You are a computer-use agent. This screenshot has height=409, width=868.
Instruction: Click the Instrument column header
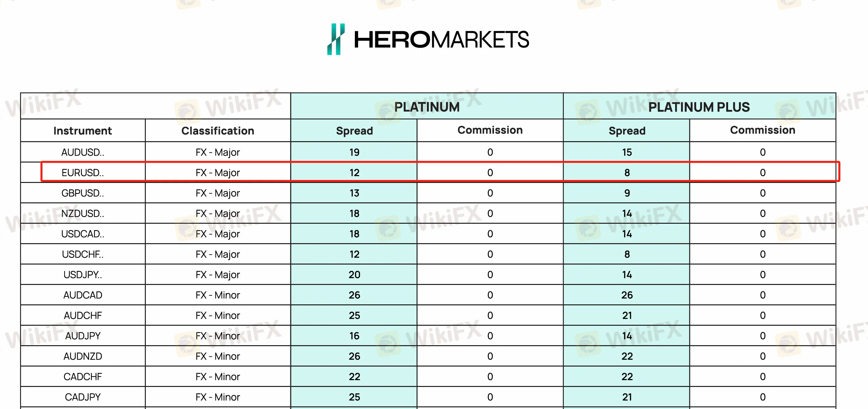pos(83,130)
